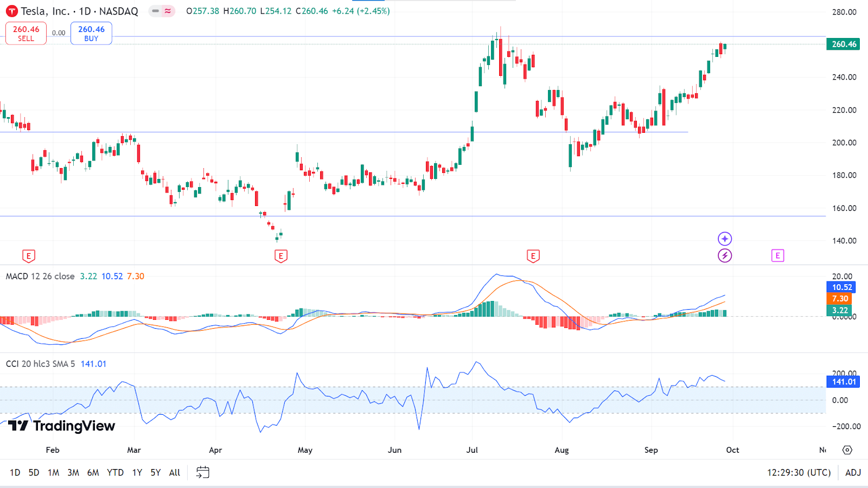
Task: Select the YTD time range
Action: pyautogui.click(x=115, y=473)
